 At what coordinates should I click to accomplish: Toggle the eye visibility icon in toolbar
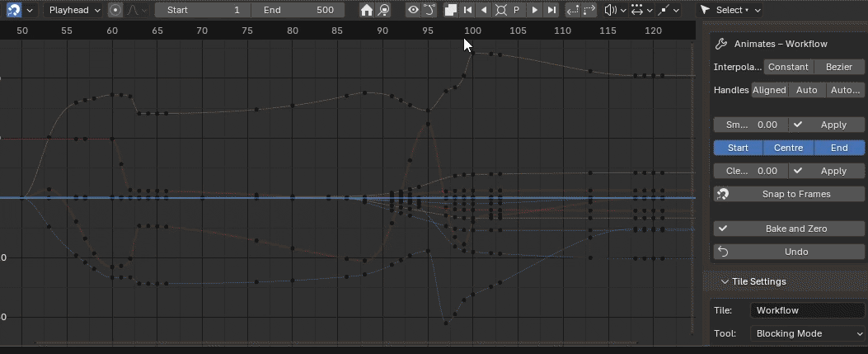[x=413, y=10]
